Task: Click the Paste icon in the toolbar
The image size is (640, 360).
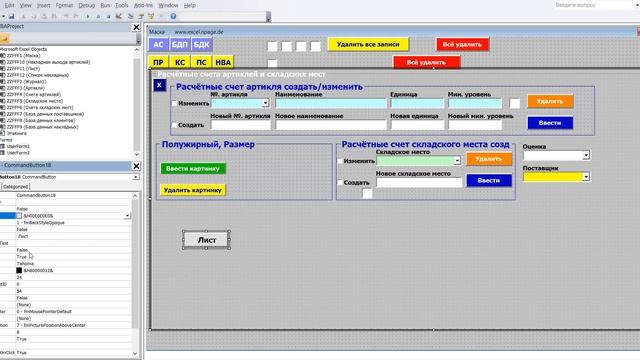Action: (44, 16)
